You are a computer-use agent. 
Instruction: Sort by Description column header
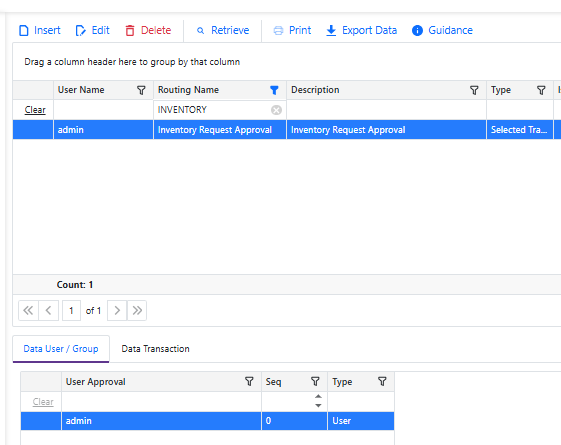[x=315, y=90]
